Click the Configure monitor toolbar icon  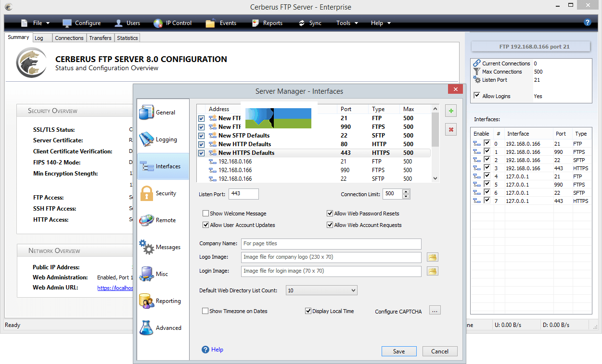tap(67, 23)
